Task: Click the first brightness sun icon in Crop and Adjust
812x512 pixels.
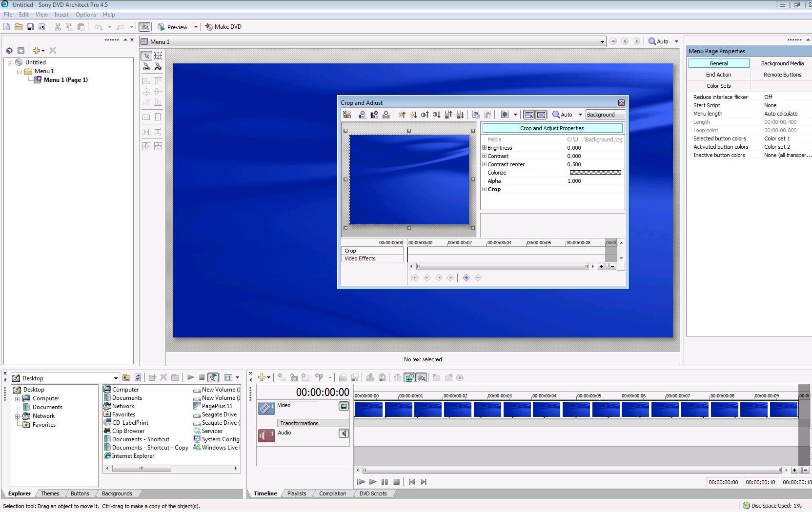Action: (402, 115)
